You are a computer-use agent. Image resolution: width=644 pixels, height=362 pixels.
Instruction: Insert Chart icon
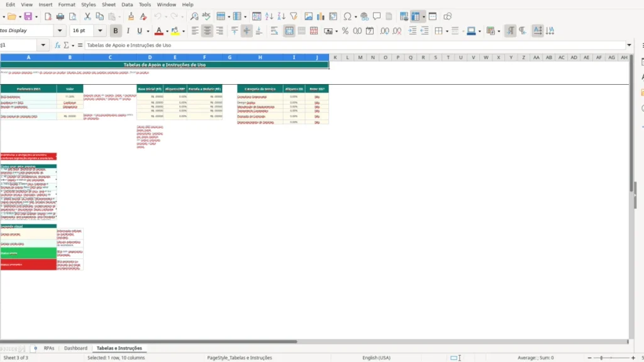tap(321, 16)
